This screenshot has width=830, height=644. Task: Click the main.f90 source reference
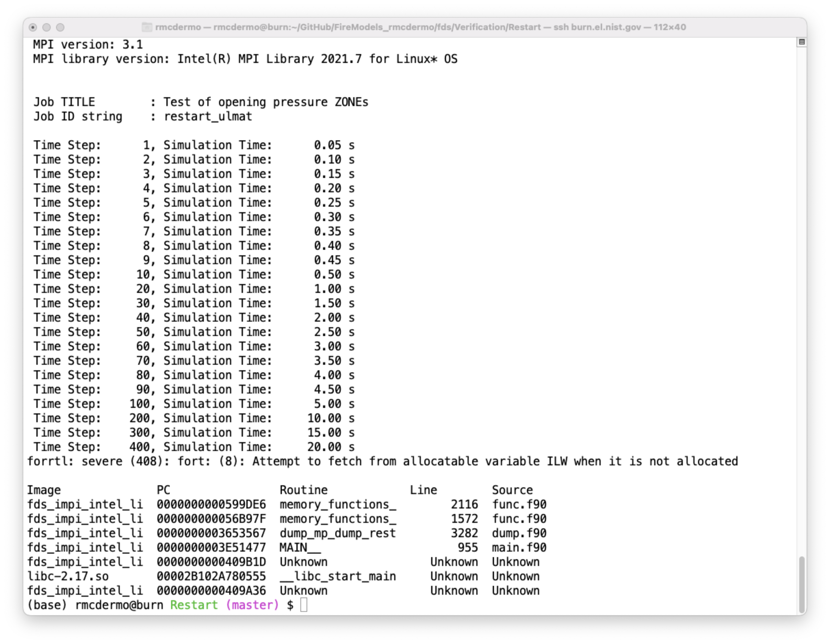click(x=519, y=548)
